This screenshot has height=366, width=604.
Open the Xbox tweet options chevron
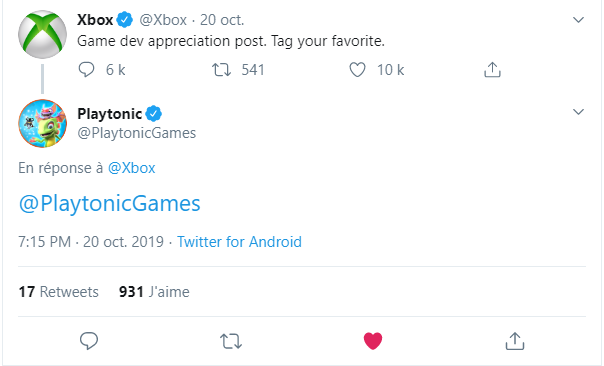pos(579,20)
